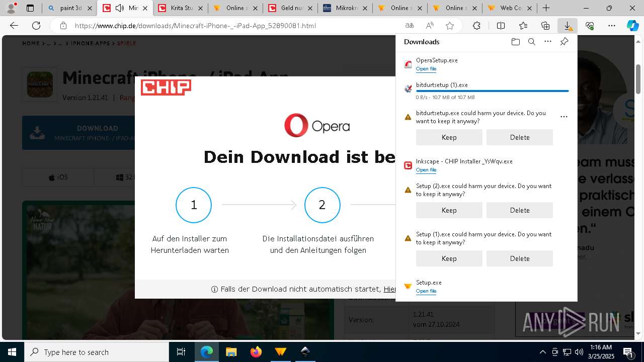The height and width of the screenshot is (362, 644).
Task: Open Browser essentials icon
Action: [x=590, y=26]
